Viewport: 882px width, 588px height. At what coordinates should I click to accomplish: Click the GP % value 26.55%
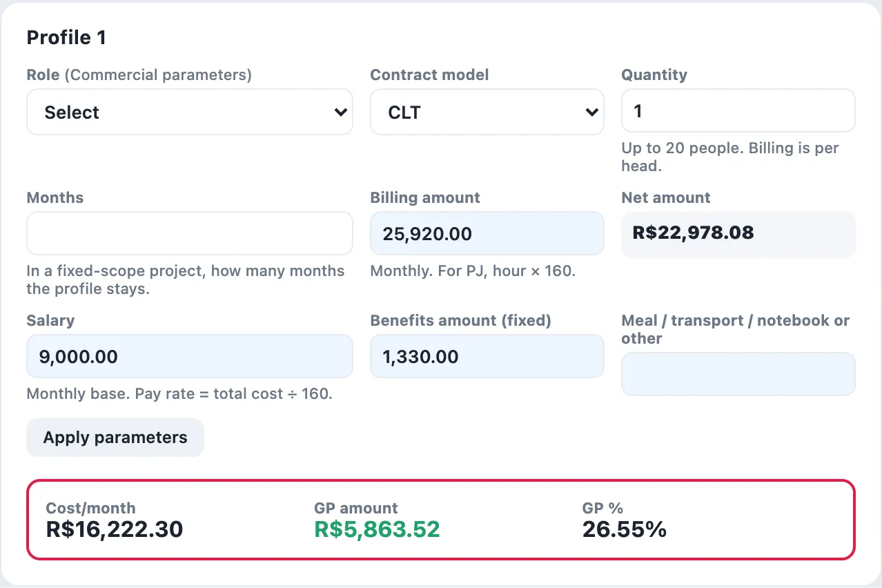pyautogui.click(x=625, y=529)
